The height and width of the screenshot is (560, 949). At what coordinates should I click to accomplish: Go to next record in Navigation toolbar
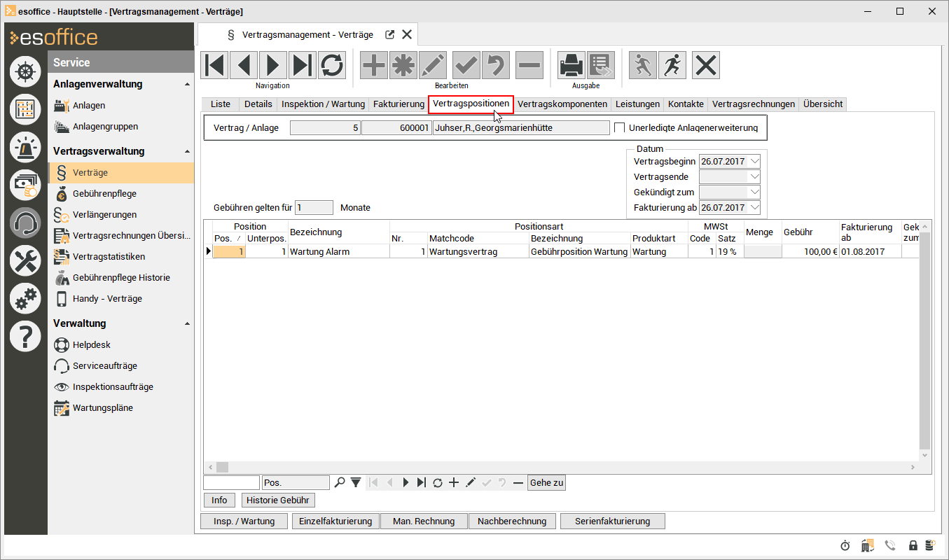[273, 65]
